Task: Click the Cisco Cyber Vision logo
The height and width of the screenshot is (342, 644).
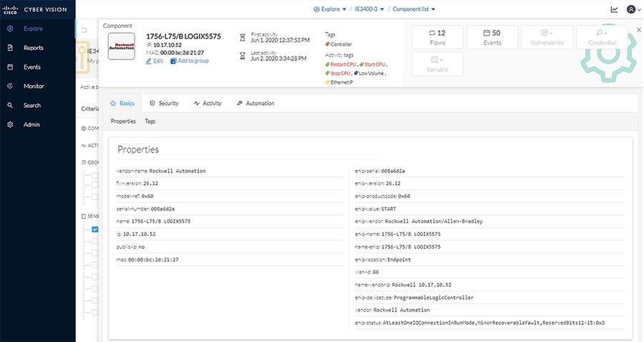Action: 35,9
